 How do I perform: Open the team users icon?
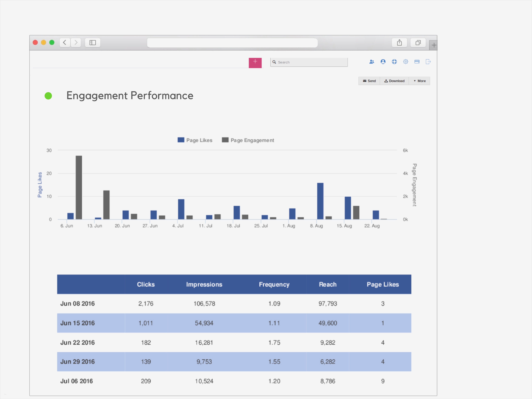tap(372, 62)
